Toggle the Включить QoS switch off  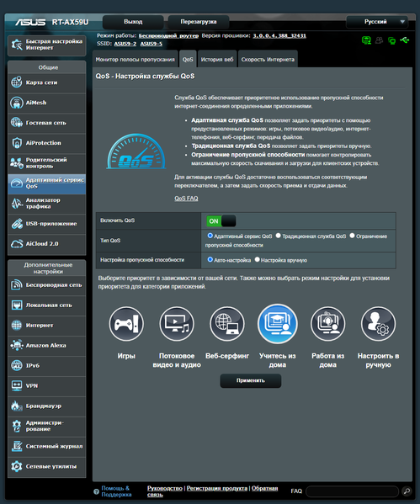[221, 221]
